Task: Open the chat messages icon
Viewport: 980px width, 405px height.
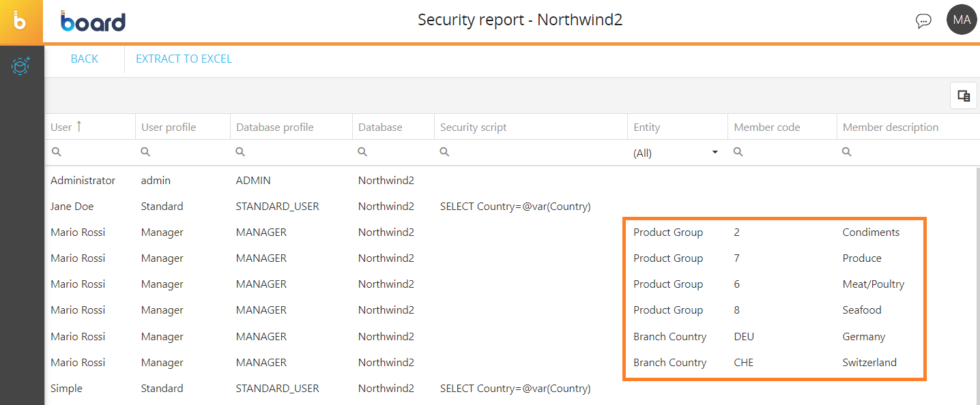Action: pos(923,20)
